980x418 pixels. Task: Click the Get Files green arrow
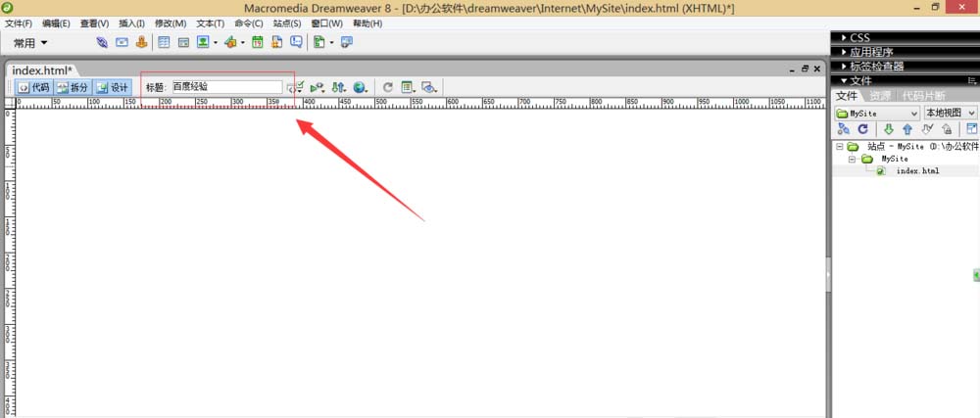pos(888,129)
